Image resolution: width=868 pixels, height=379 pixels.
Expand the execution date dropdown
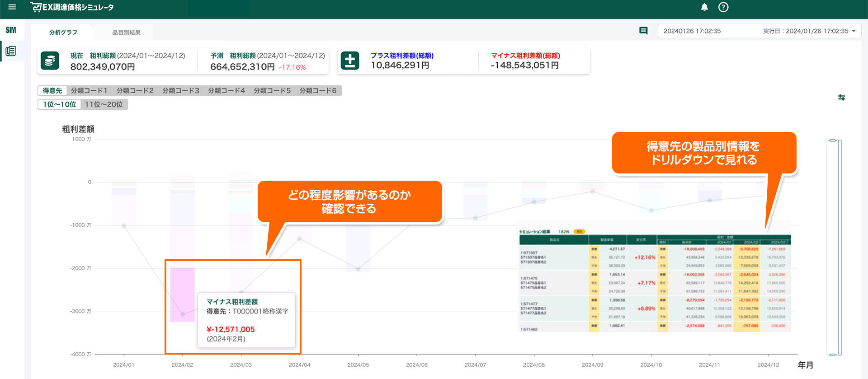[854, 31]
